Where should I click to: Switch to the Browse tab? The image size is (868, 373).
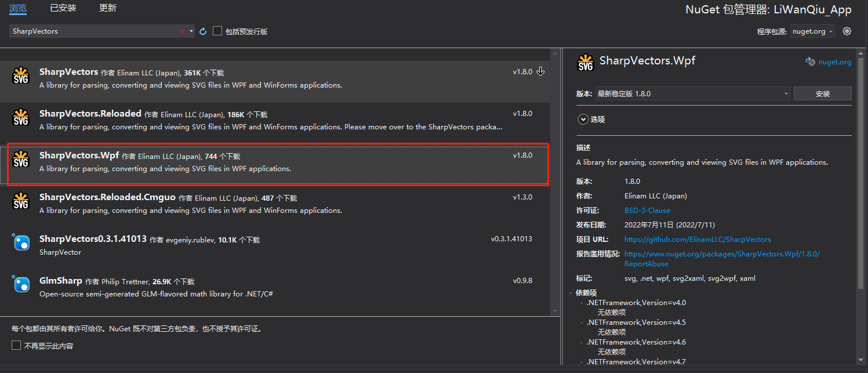tap(18, 8)
